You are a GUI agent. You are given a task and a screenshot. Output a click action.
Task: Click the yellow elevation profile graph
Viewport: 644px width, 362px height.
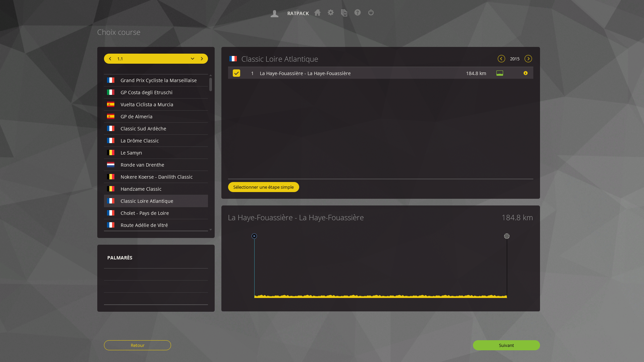pos(380,296)
